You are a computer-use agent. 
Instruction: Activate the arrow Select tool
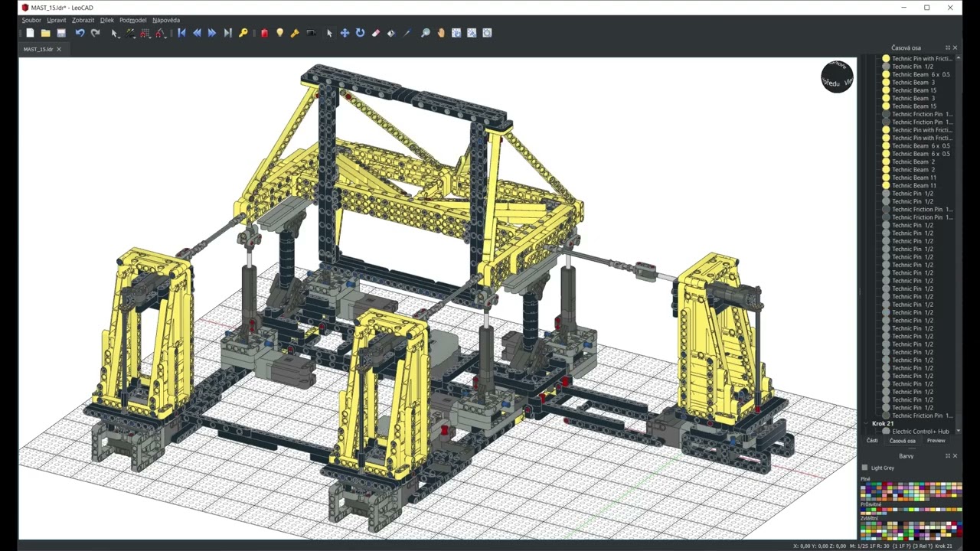pyautogui.click(x=329, y=33)
